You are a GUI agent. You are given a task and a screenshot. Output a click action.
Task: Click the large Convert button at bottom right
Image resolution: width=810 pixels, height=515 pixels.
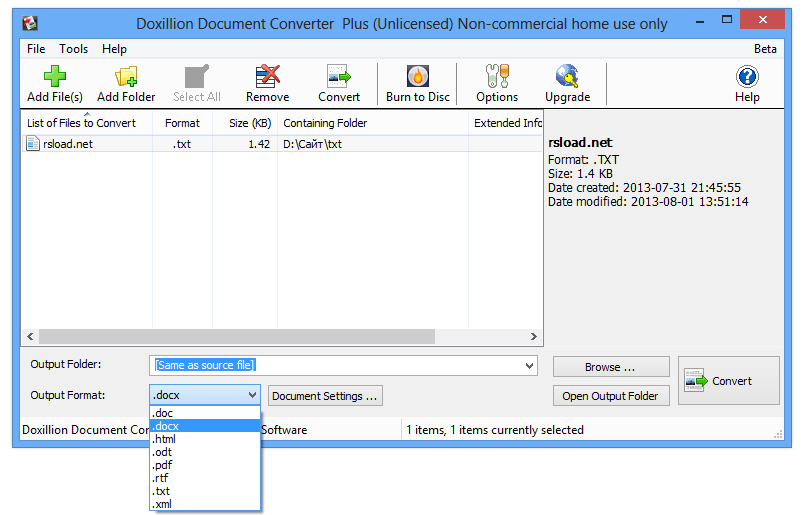(728, 381)
